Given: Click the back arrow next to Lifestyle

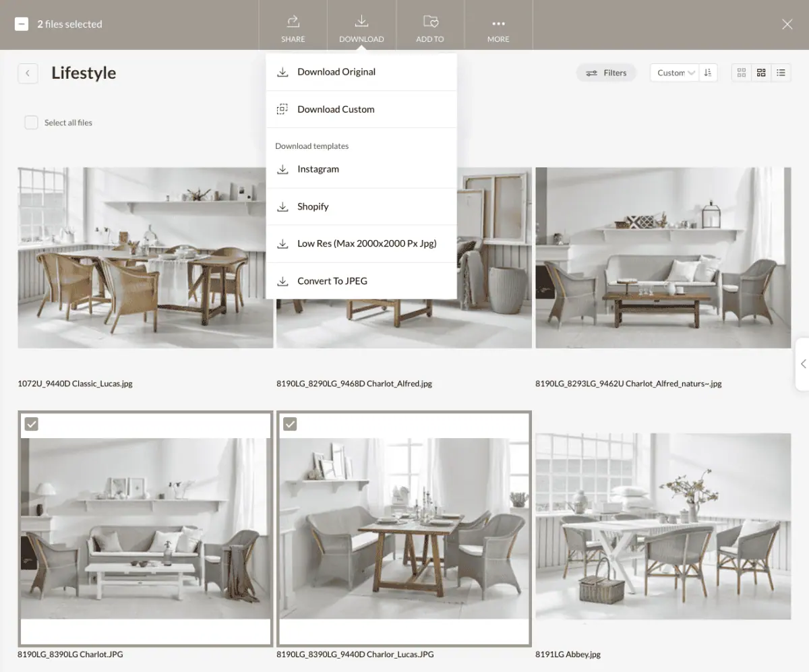Looking at the screenshot, I should click(x=28, y=73).
